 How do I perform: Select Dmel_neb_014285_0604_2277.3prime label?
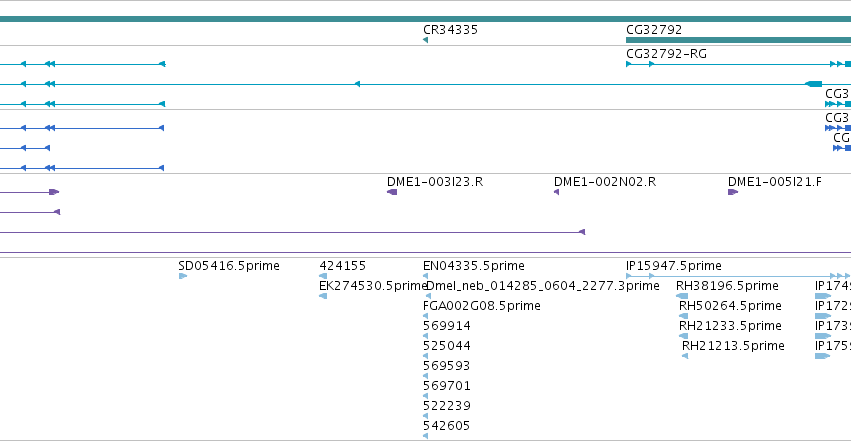543,286
